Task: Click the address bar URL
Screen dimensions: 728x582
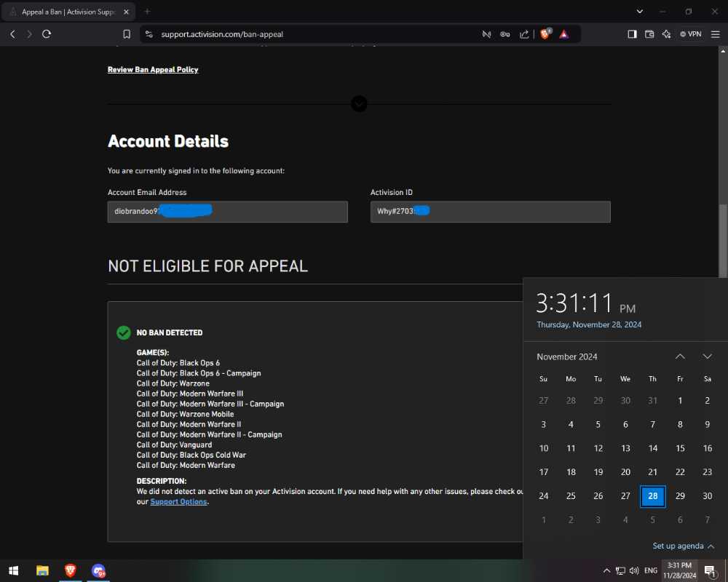Action: click(222, 34)
